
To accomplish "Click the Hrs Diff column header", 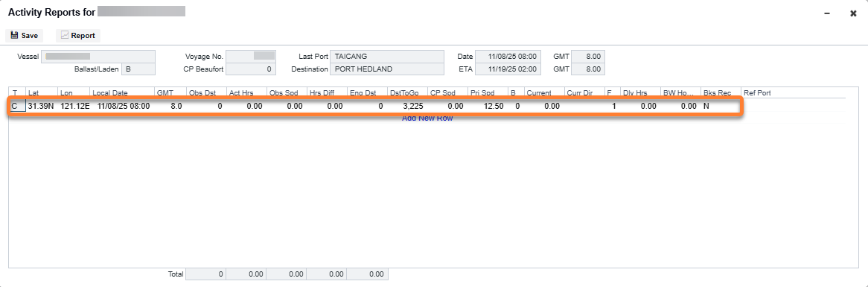I will tap(327, 93).
